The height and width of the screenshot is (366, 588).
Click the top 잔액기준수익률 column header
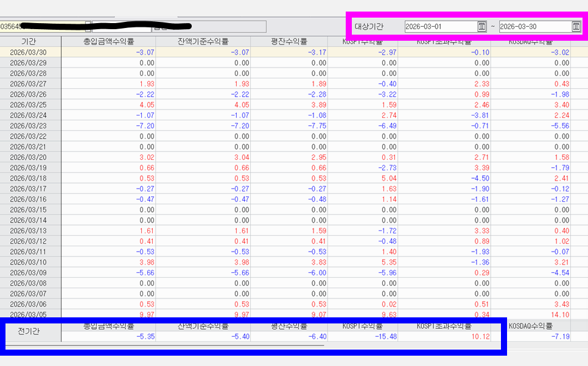point(203,41)
